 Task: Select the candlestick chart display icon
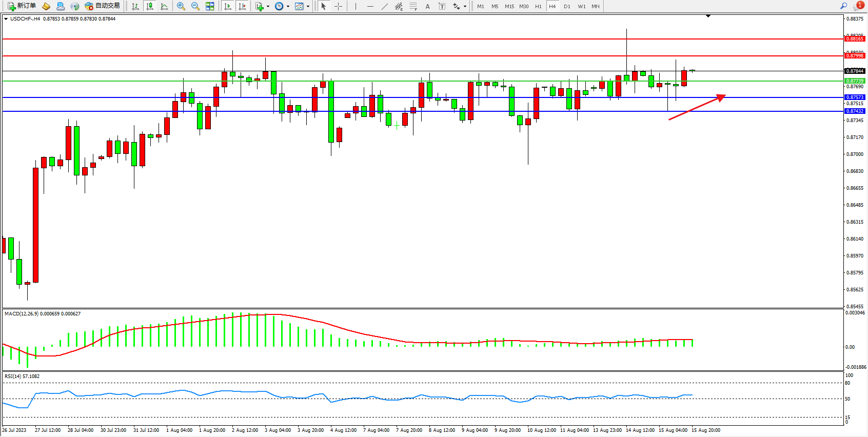[x=150, y=6]
